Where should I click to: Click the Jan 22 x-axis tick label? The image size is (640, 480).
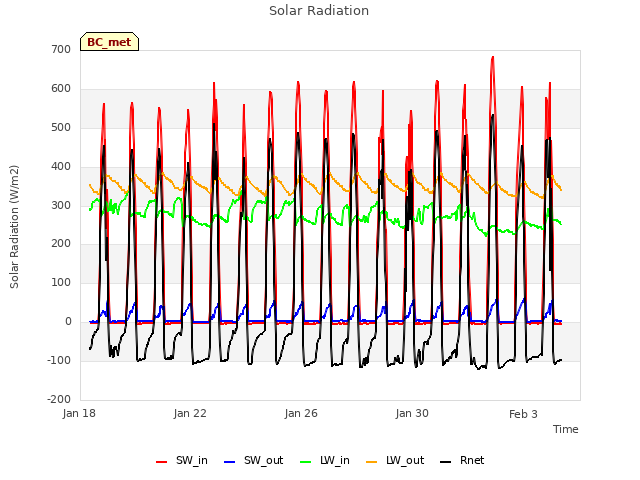pyautogui.click(x=190, y=413)
